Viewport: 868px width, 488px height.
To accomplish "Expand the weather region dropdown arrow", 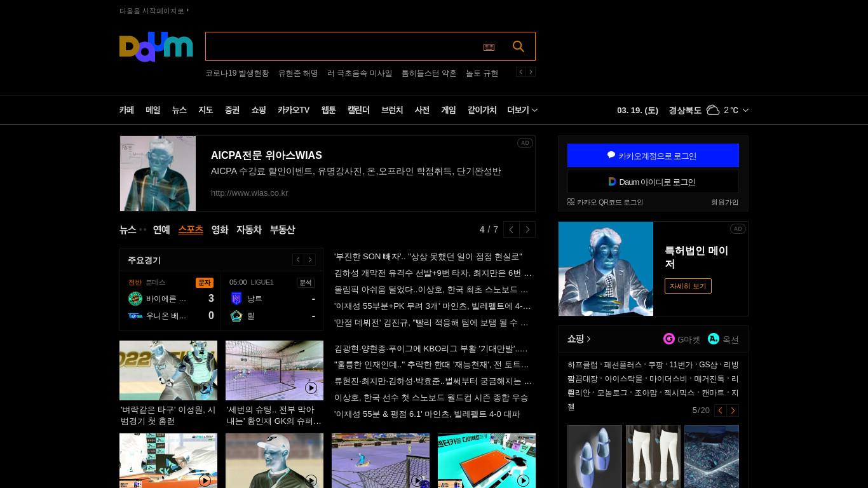I will 745,110.
